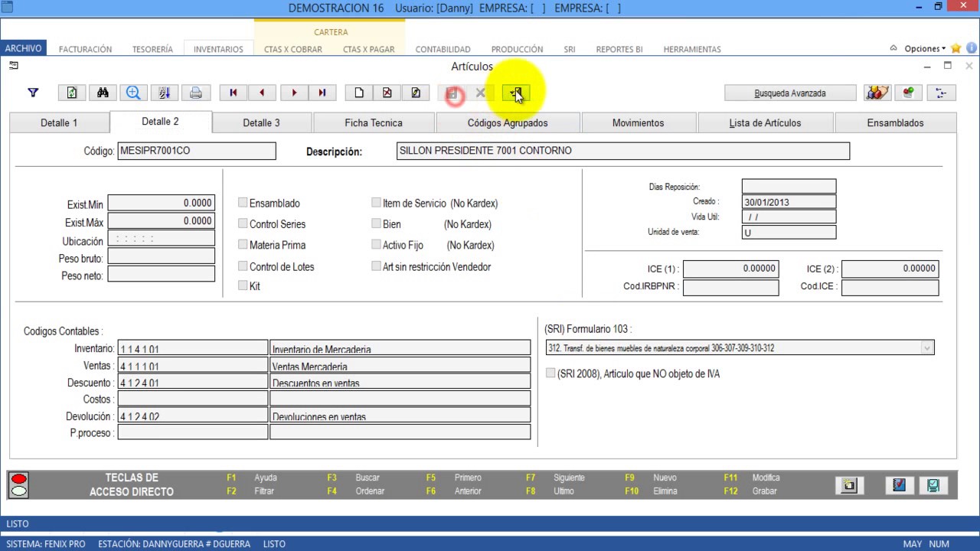Switch to the Ensamblados tab
The width and height of the screenshot is (980, 551).
click(x=895, y=122)
